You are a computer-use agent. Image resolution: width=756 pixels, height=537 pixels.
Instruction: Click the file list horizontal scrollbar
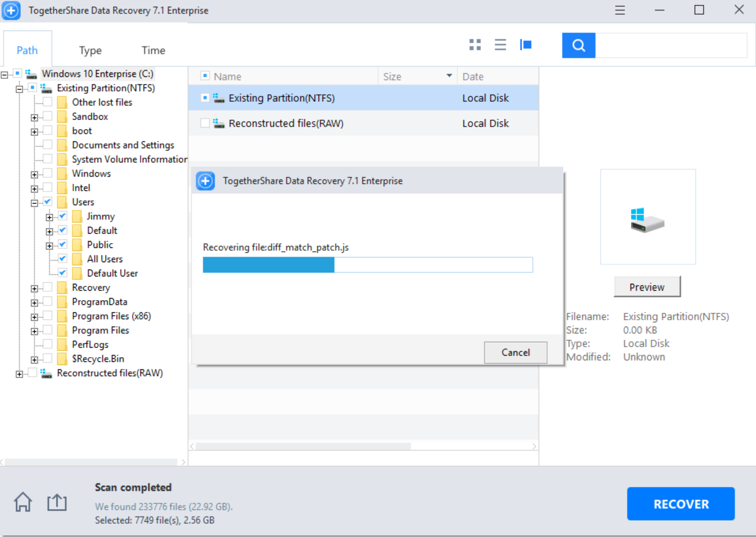click(303, 446)
